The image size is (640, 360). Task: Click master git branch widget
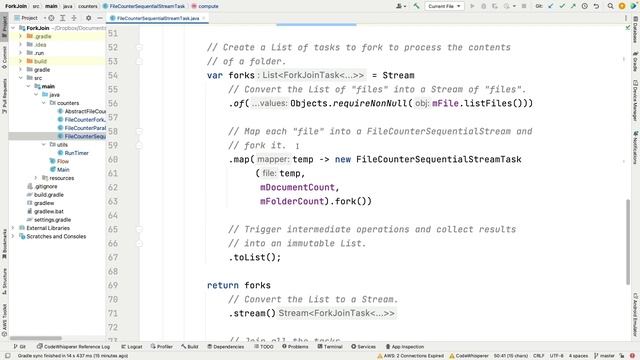tap(604, 356)
